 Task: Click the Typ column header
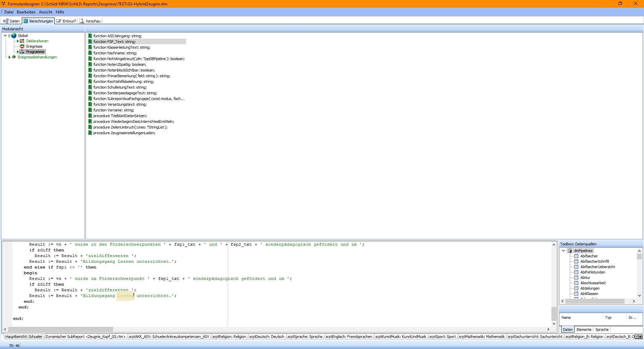(614, 317)
